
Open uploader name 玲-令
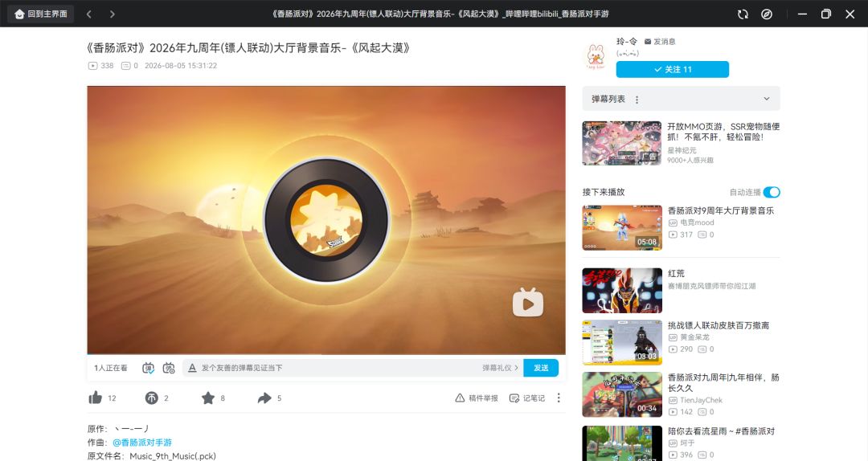point(627,42)
